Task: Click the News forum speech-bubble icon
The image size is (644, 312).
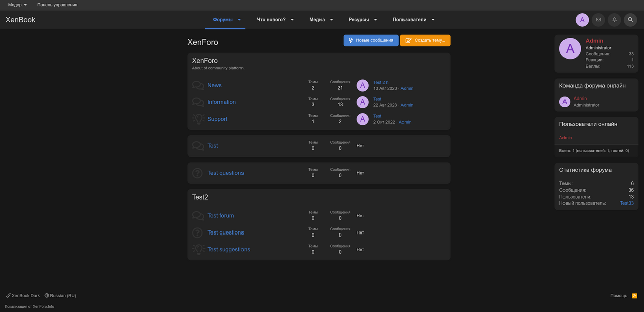Action: pyautogui.click(x=198, y=86)
